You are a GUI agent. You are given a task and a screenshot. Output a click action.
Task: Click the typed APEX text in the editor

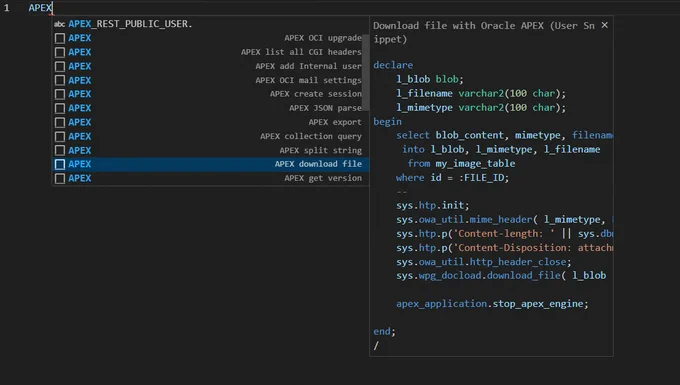click(40, 7)
